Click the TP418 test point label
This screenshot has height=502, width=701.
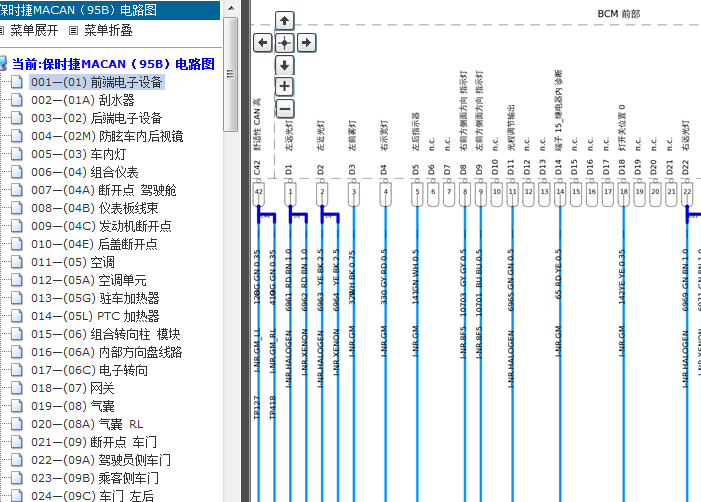273,408
